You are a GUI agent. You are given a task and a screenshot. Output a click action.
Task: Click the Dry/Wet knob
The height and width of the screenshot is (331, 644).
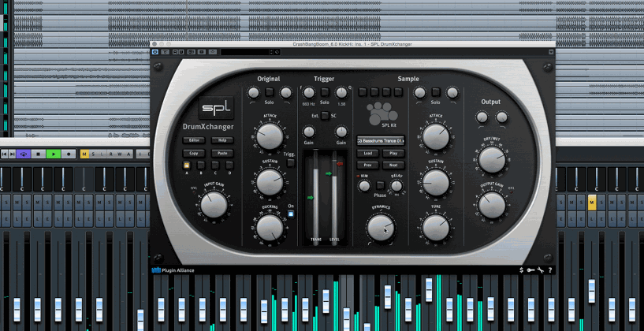[492, 159]
